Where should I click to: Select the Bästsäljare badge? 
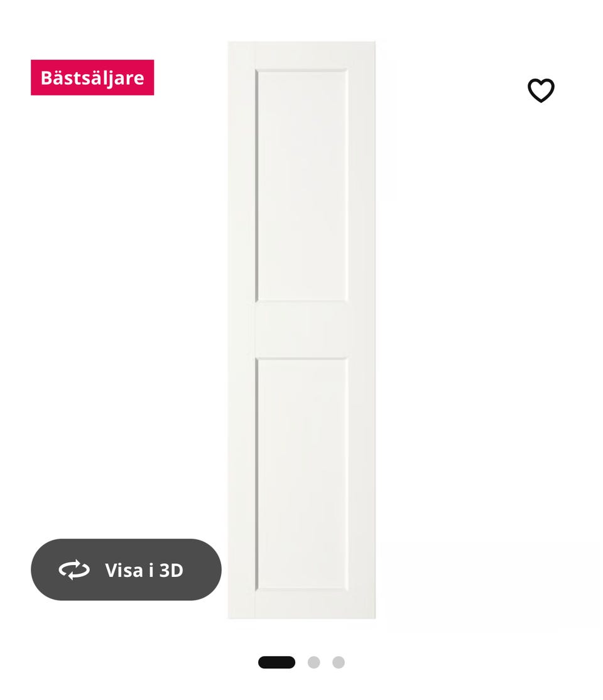click(x=92, y=77)
